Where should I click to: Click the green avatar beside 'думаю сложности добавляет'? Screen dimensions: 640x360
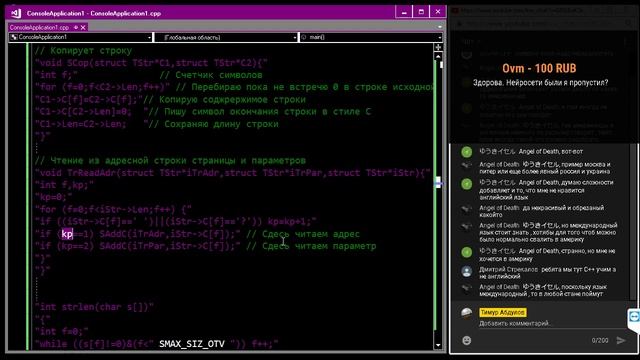[x=467, y=184]
